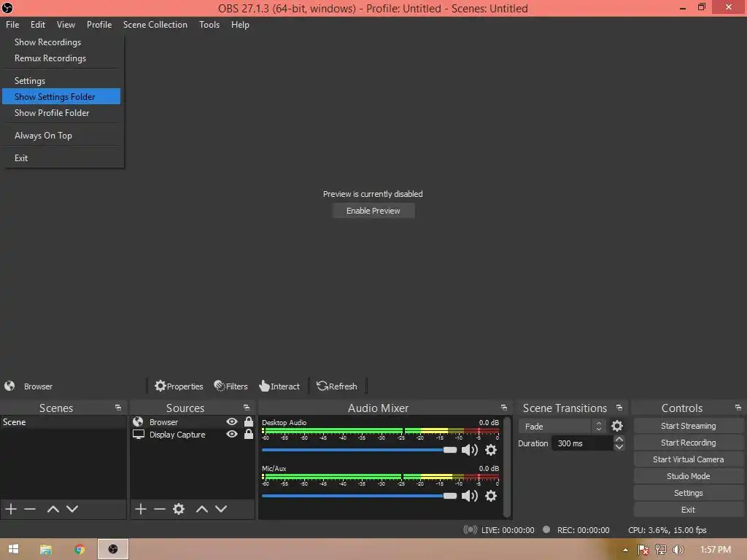Select Settings in the File menu
Screen dimensions: 747x560
click(29, 80)
